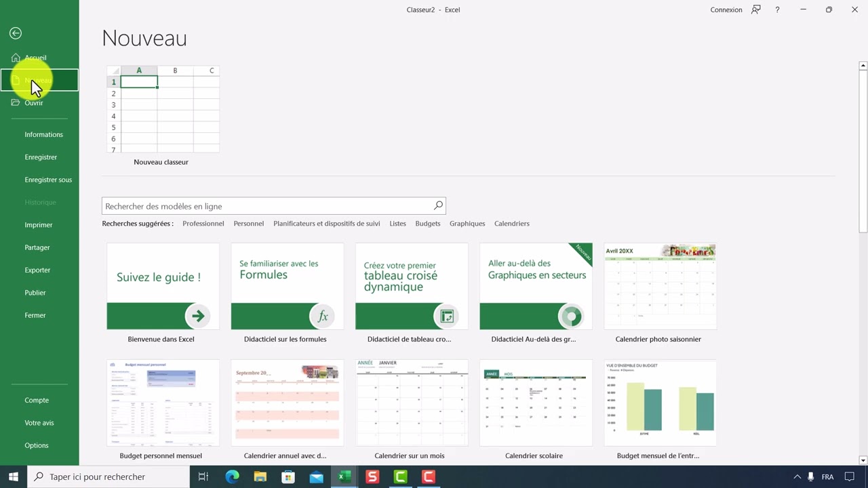Open File Explorer from taskbar
868x488 pixels.
point(260,476)
